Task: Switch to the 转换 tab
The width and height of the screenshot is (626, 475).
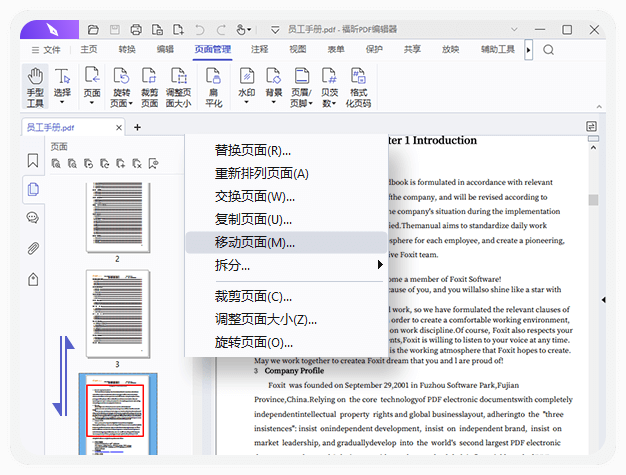Action: [127, 49]
